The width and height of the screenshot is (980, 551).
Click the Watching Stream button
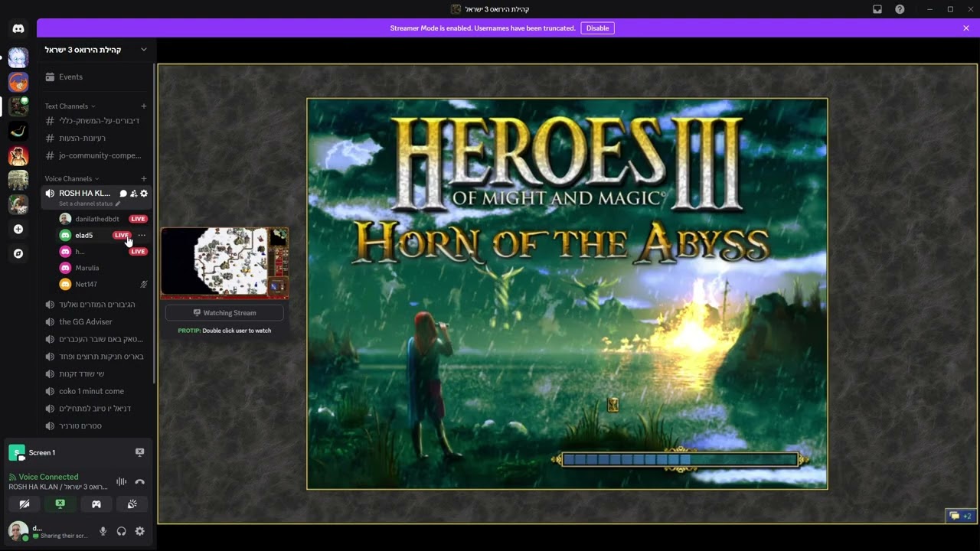click(x=224, y=313)
